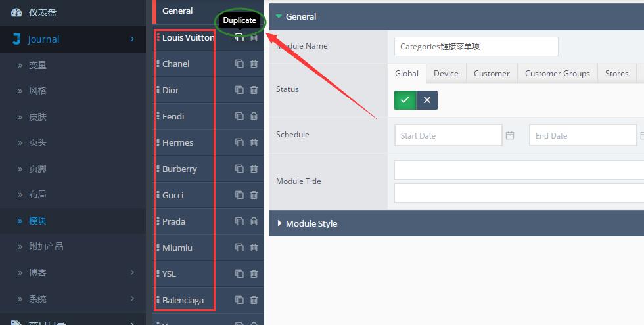Screen dimensions: 644x325
Task: Duplicate the YSL item
Action: click(239, 274)
